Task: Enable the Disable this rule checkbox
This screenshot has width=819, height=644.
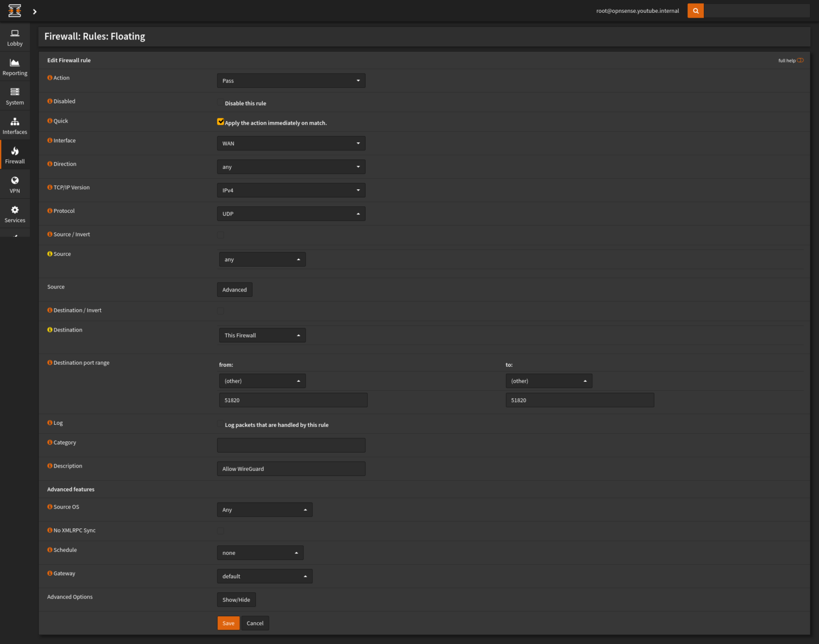Action: pos(221,102)
